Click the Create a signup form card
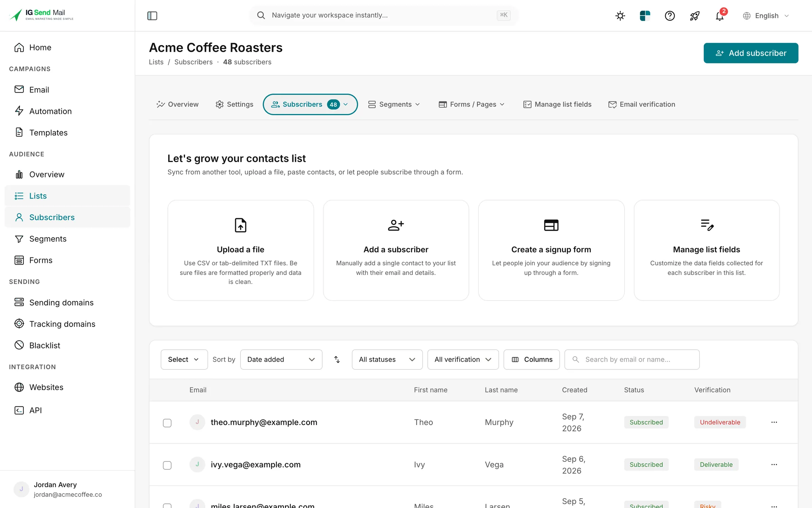The image size is (812, 508). (x=551, y=250)
